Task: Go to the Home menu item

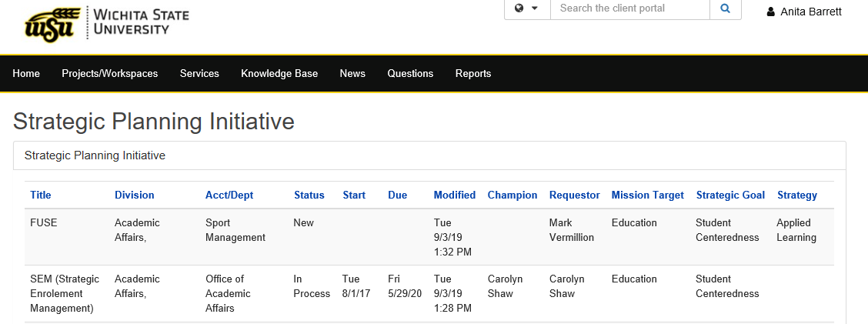Action: (26, 74)
